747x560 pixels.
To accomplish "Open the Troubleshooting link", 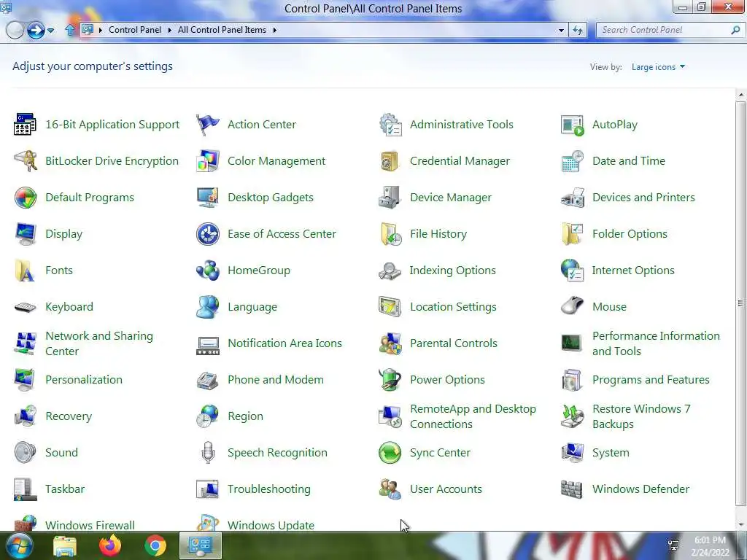I will click(x=269, y=489).
